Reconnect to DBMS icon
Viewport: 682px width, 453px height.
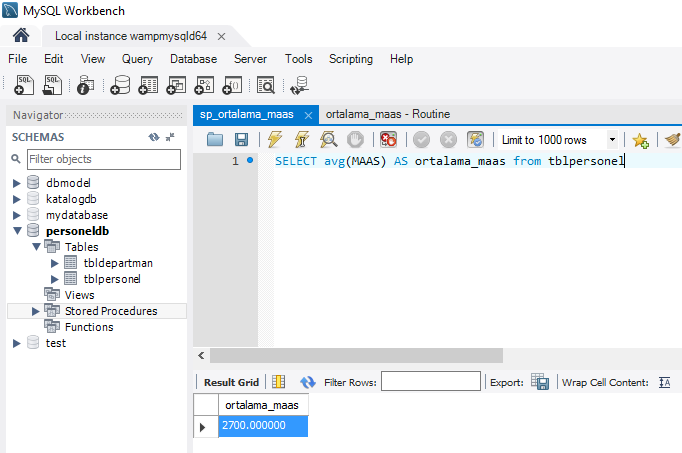300,85
